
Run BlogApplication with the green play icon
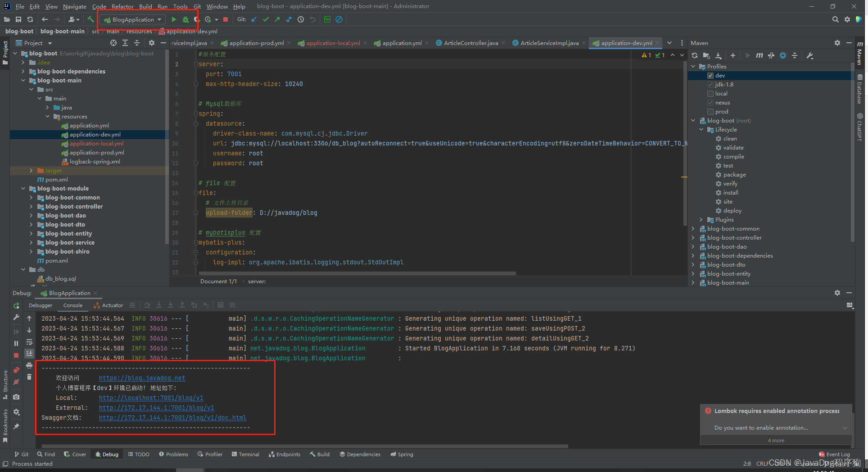pos(174,19)
